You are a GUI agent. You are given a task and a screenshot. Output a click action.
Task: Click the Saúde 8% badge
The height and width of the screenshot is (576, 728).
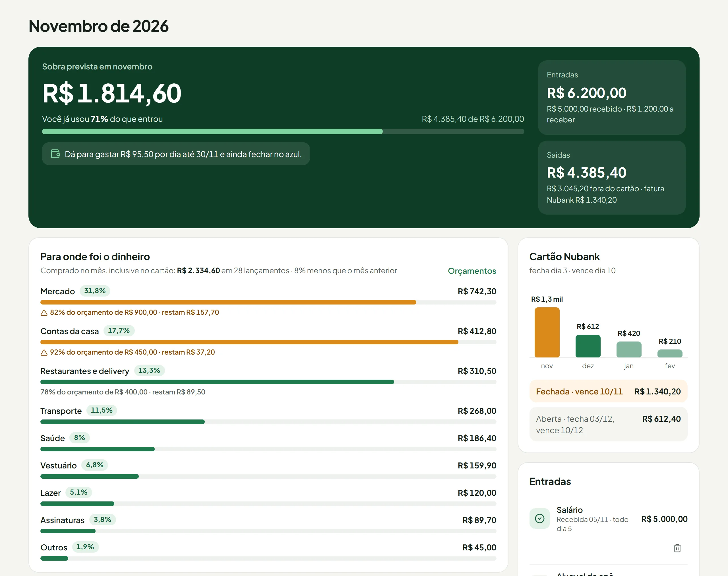[80, 437]
